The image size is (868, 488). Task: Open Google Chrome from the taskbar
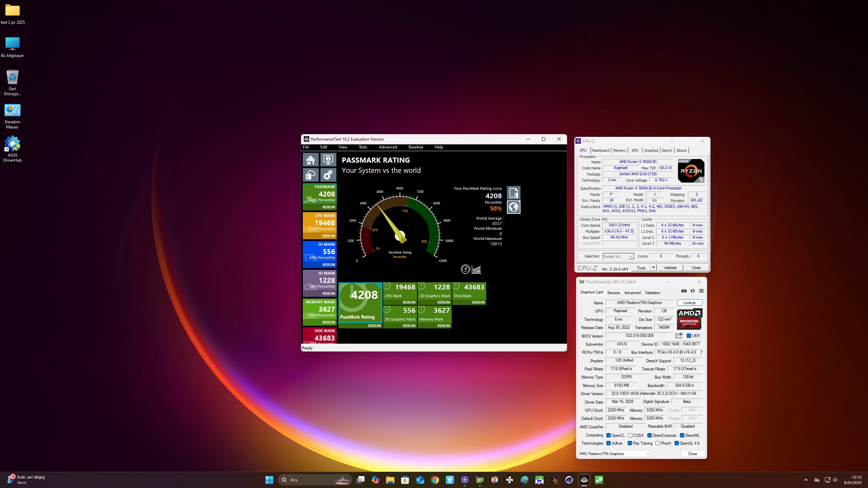(x=435, y=480)
